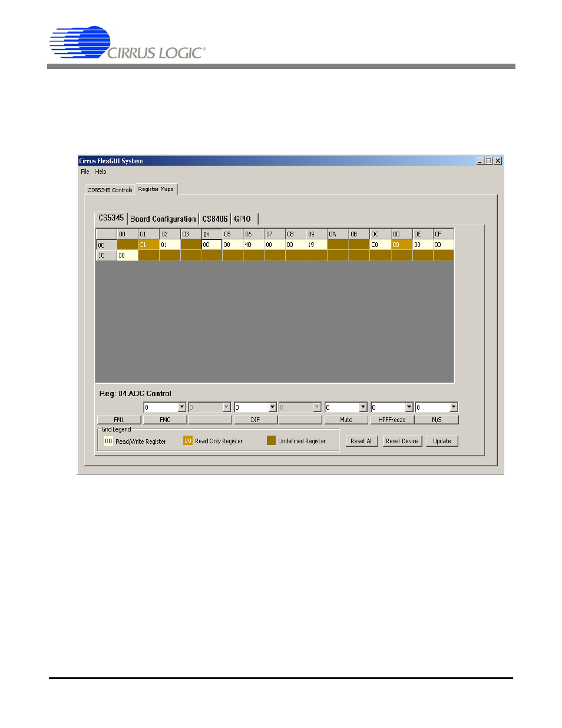Select the Register Maps tab
This screenshot has height=728, width=562.
156,189
